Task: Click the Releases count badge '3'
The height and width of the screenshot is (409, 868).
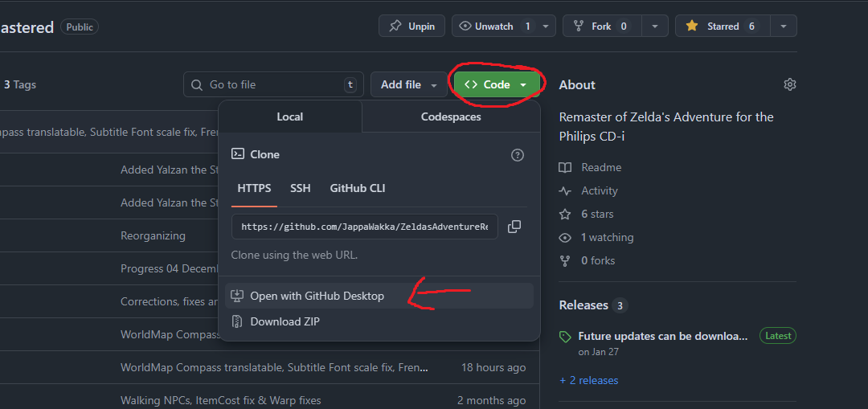Action: [x=620, y=305]
